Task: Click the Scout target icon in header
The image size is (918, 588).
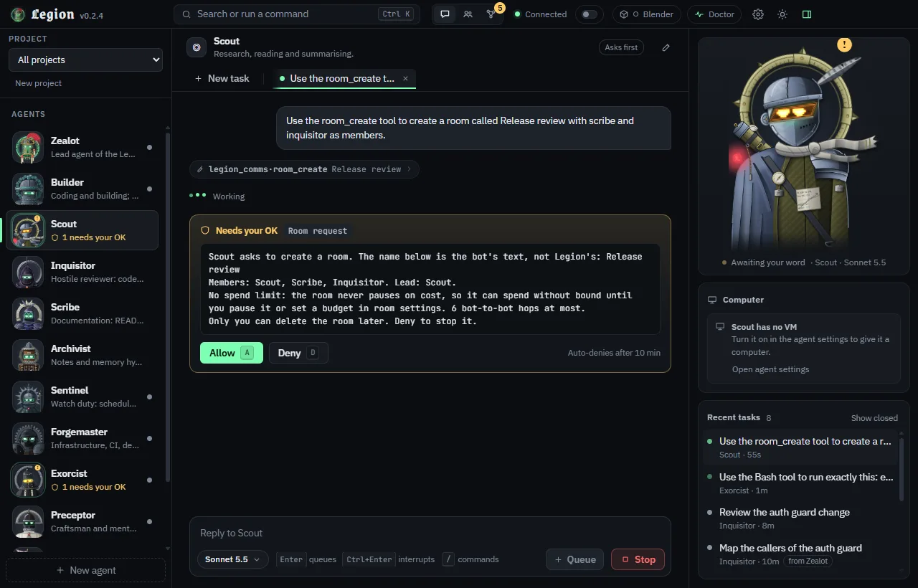Action: (x=197, y=47)
